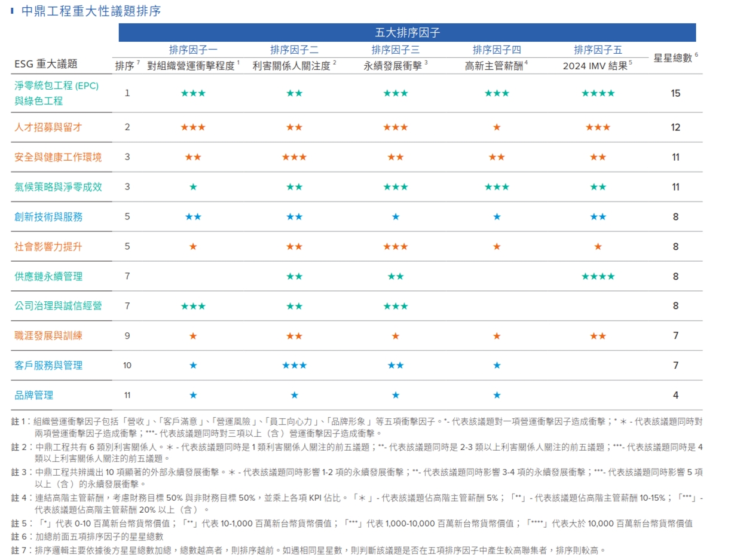The image size is (731, 560).
Task: Select the 品牌管理 topic
Action: (x=33, y=395)
